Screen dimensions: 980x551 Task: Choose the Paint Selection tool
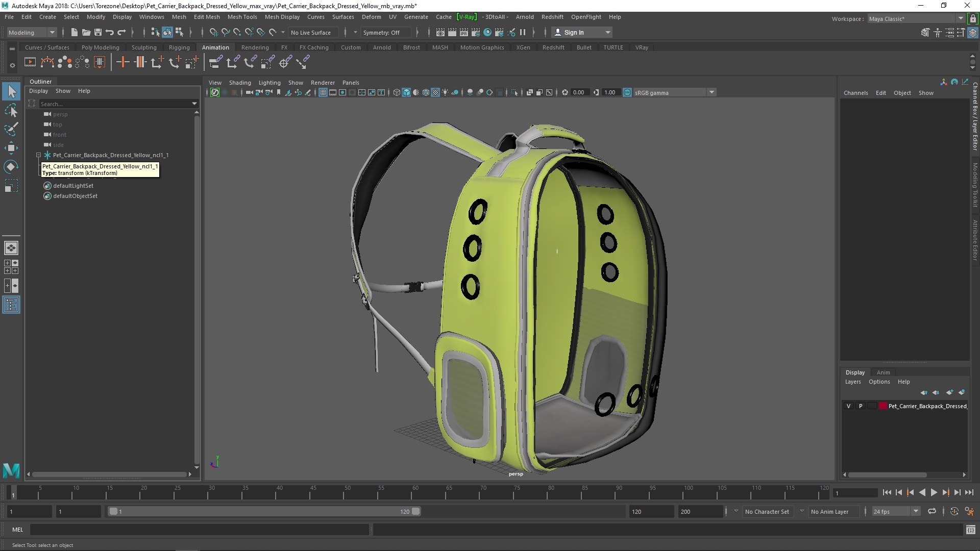[11, 129]
